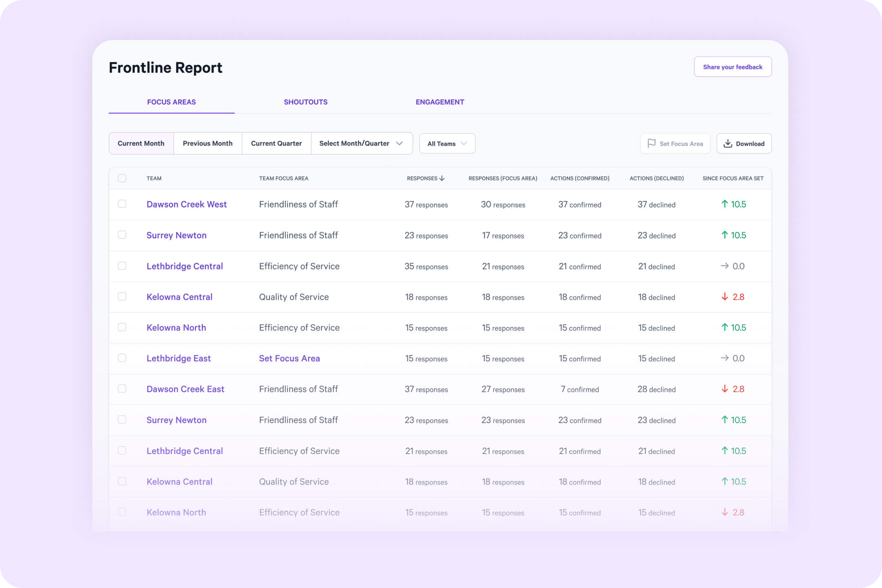Check the box for Dawson Creek West
The height and width of the screenshot is (588, 882).
coord(122,204)
